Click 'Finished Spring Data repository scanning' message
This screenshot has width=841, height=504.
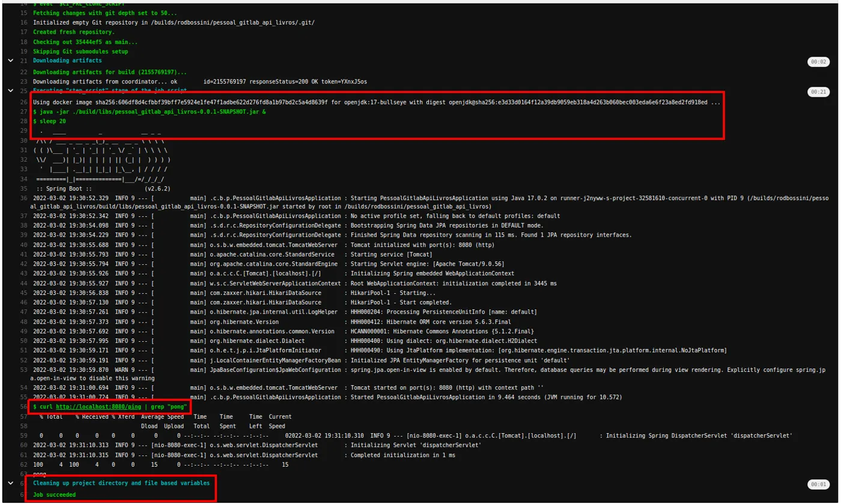(x=491, y=235)
